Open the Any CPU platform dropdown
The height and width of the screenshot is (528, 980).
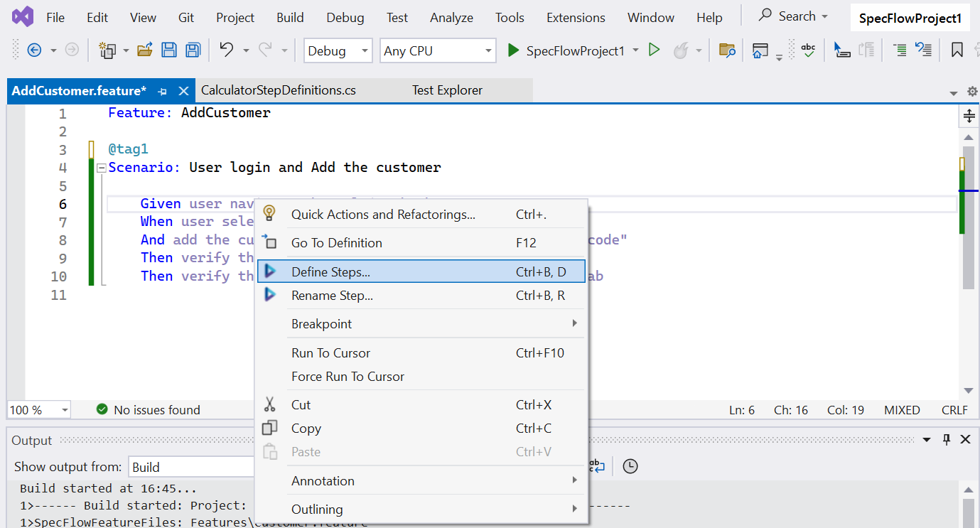437,51
